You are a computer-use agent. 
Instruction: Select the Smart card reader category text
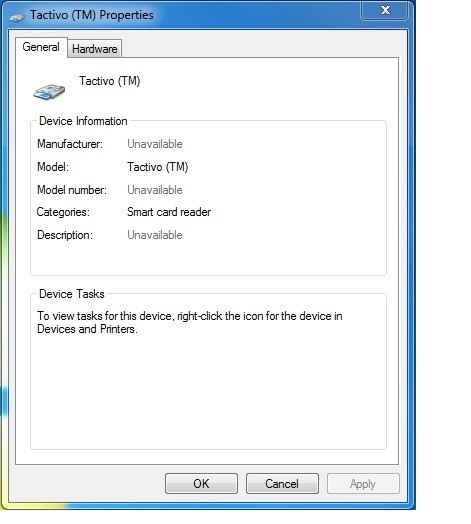pyautogui.click(x=169, y=212)
